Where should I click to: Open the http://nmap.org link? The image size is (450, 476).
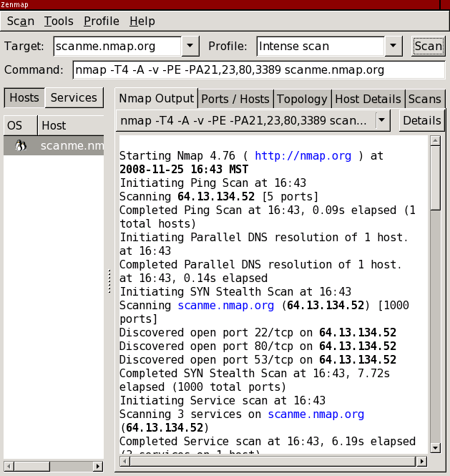[x=303, y=156]
